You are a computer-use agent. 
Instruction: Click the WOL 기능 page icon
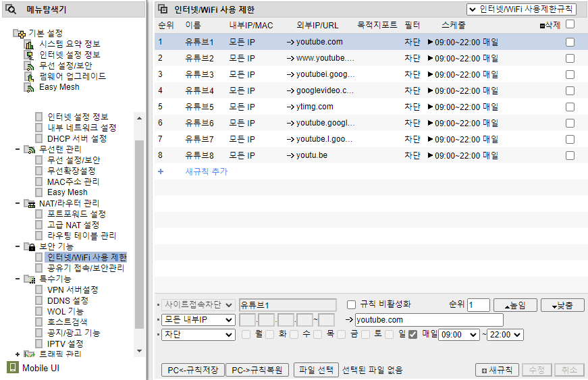tap(38, 311)
